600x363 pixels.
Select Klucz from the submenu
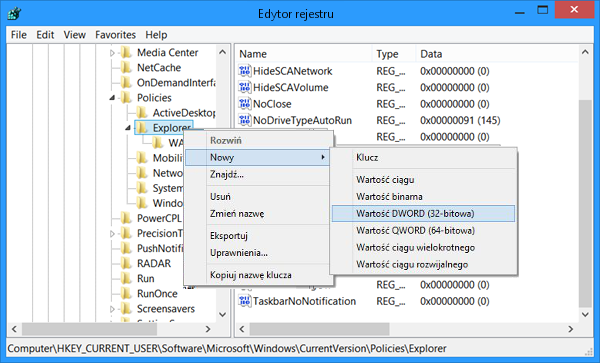(423, 157)
